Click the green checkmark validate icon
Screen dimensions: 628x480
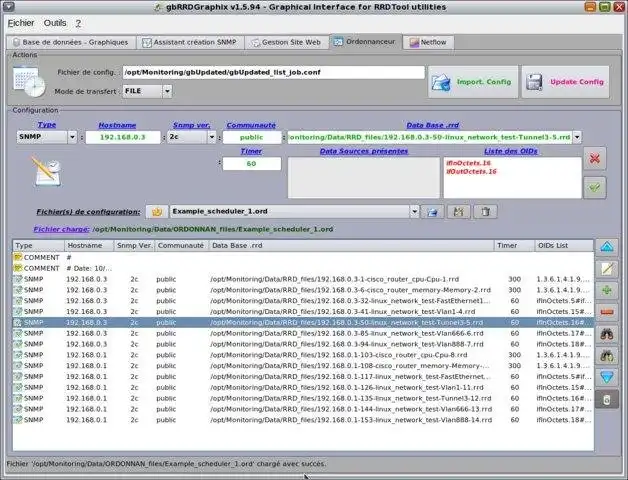point(595,188)
